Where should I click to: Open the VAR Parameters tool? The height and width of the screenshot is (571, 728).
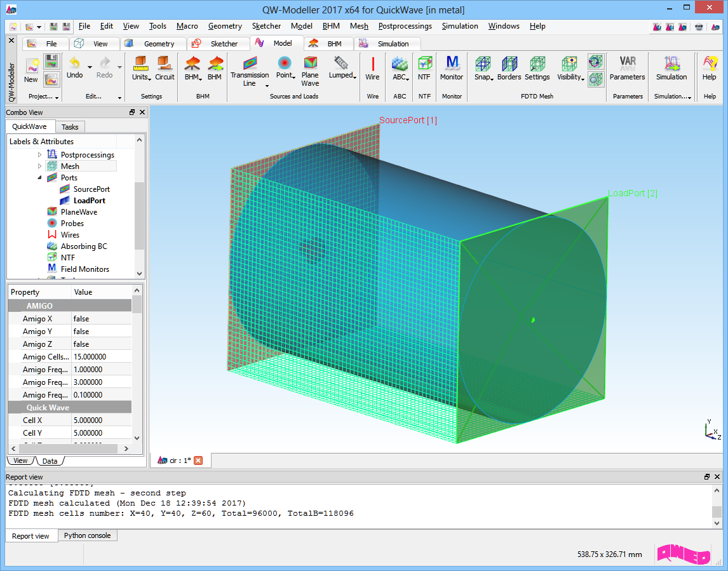coord(627,68)
